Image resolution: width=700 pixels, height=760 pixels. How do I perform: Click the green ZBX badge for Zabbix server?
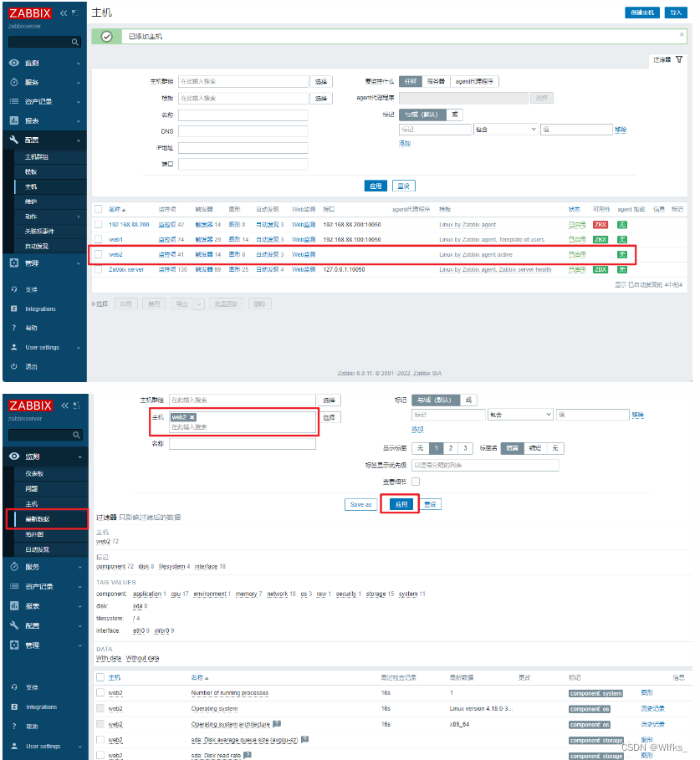pos(600,269)
